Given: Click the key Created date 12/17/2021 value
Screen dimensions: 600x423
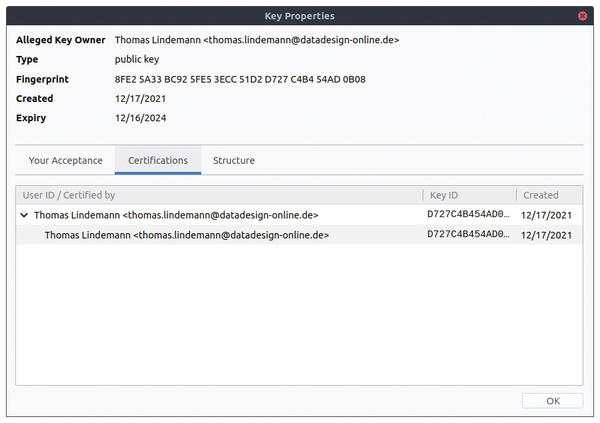Looking at the screenshot, I should 140,99.
